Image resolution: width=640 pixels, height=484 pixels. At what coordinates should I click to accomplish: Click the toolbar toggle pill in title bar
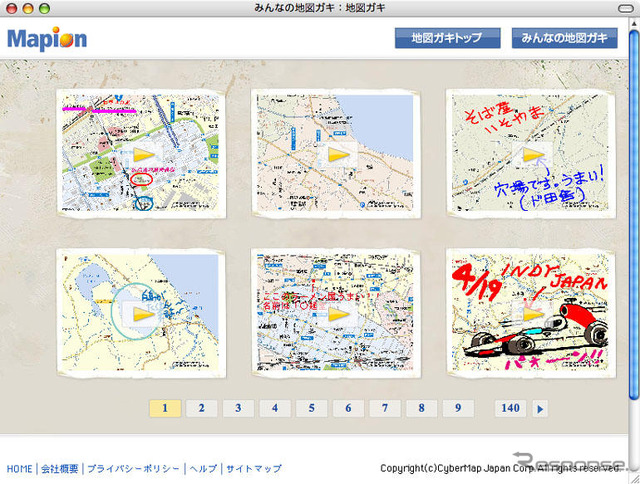click(626, 8)
